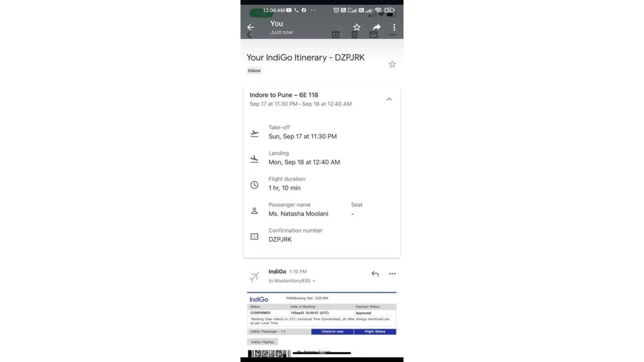Tap the IndiGo sender avatar
The width and height of the screenshot is (644, 362).
point(254,277)
